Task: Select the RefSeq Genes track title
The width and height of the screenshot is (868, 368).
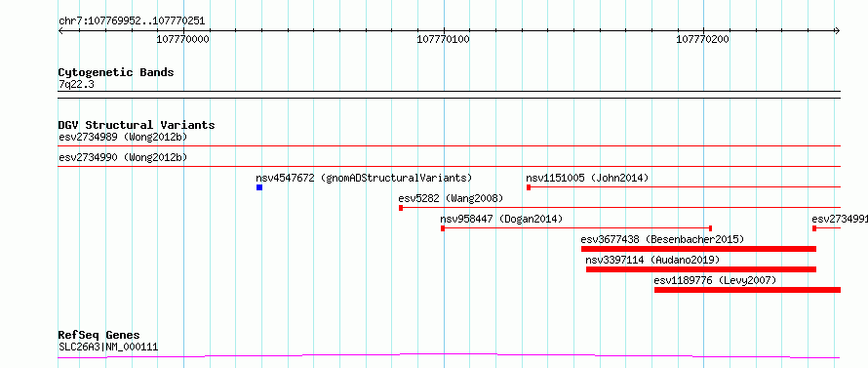Action: [x=99, y=336]
